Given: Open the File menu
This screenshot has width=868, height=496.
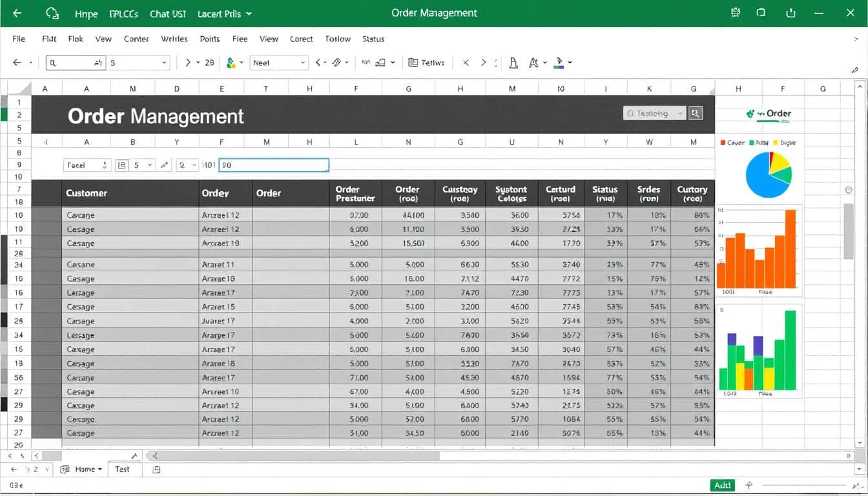Looking at the screenshot, I should pyautogui.click(x=19, y=39).
